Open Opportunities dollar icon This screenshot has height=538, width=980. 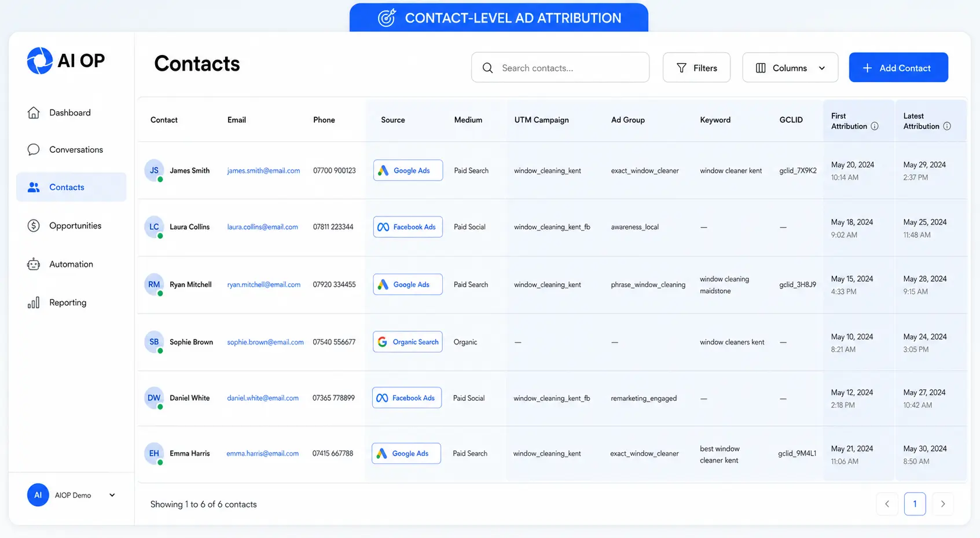tap(34, 226)
